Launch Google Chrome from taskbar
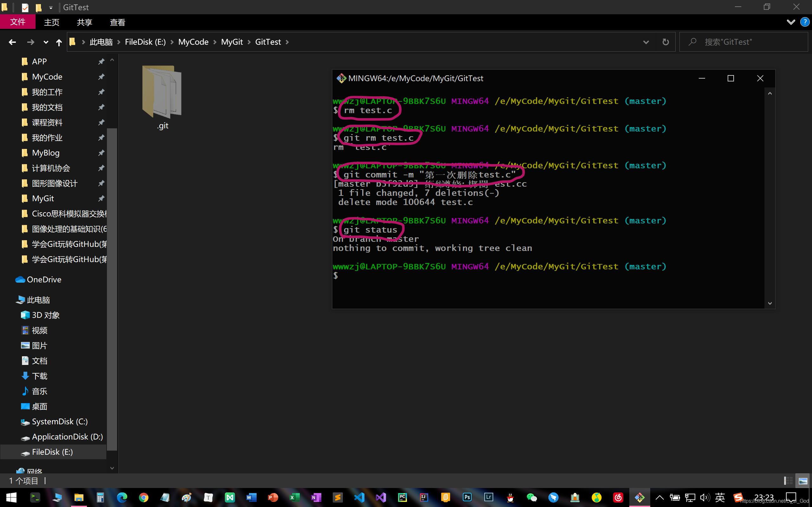The height and width of the screenshot is (507, 812). [144, 497]
